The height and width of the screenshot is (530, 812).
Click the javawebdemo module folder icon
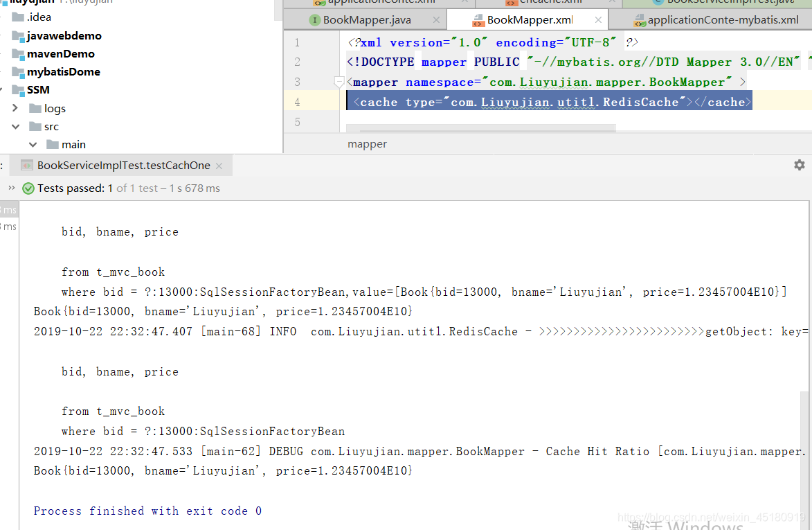click(x=18, y=36)
